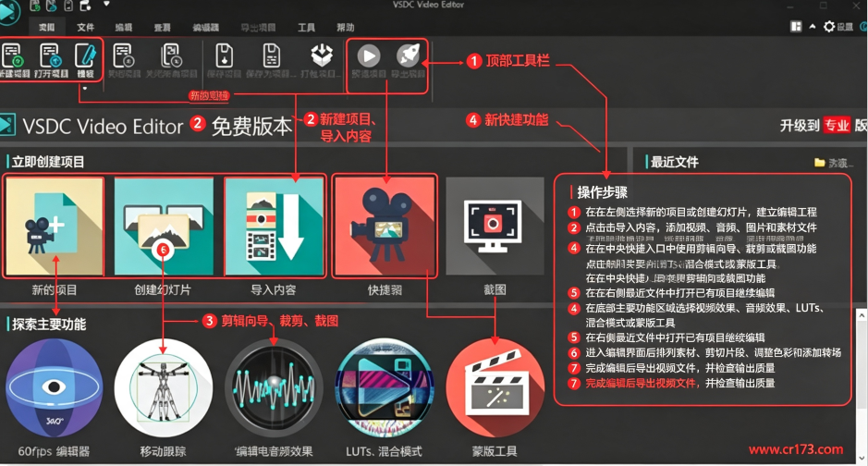The height and width of the screenshot is (466, 868).
Task: Click the plain document icon in quick access bar
Action: click(x=68, y=6)
